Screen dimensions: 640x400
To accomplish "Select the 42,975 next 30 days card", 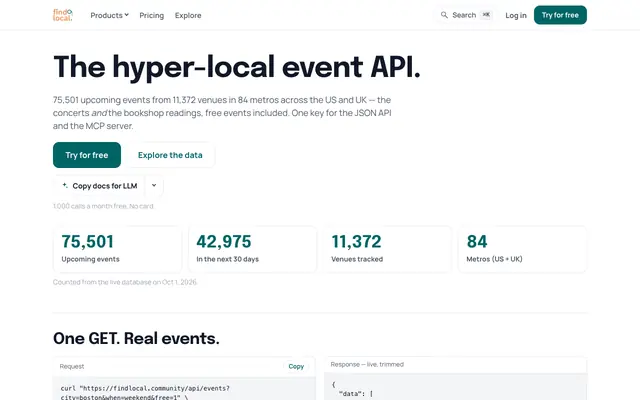I will pos(252,249).
